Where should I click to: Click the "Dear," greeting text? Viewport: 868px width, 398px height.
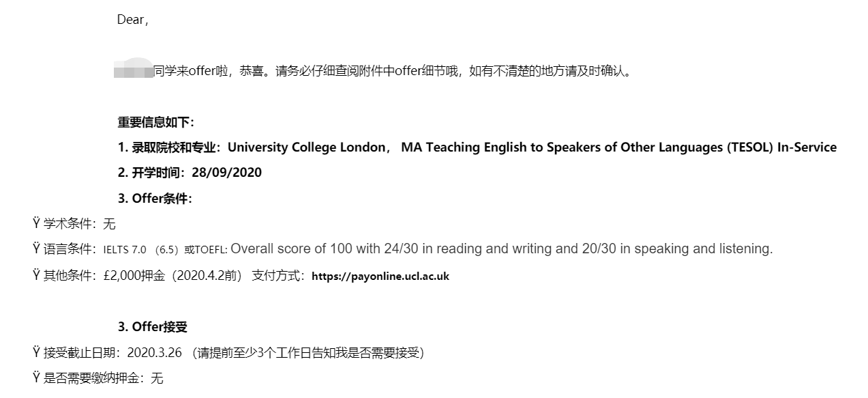[132, 20]
